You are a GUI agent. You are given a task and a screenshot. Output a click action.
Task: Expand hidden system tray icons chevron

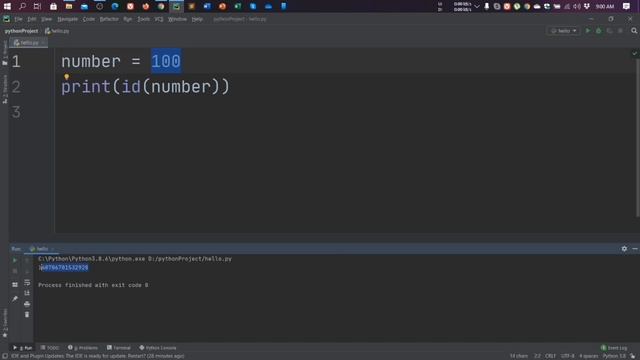point(476,6)
